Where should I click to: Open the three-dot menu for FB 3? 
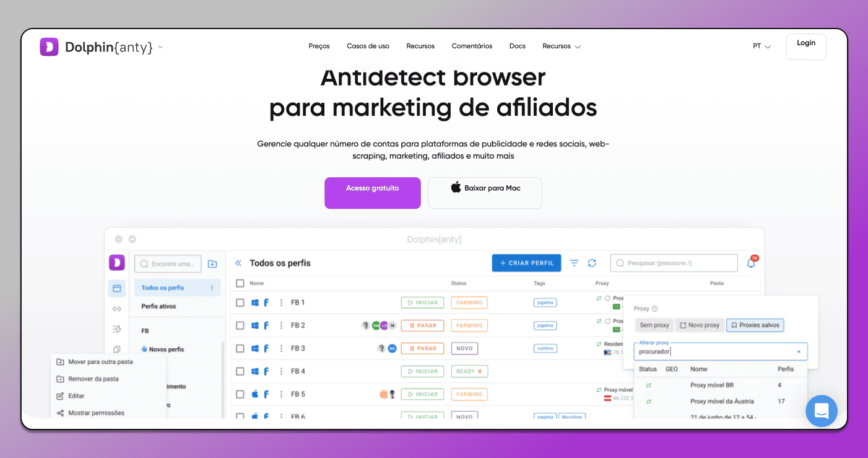pos(282,348)
